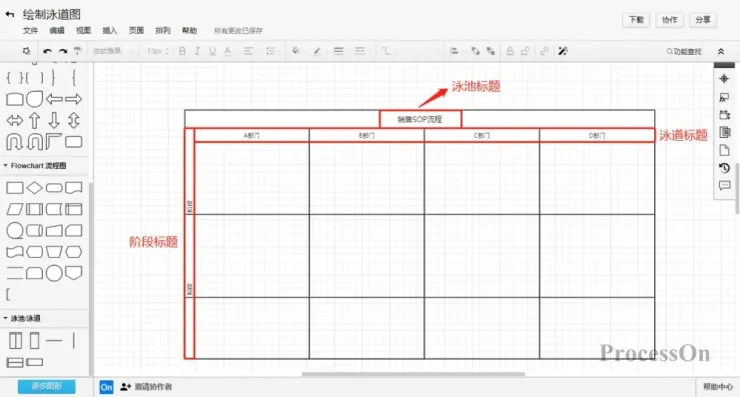The height and width of the screenshot is (397, 740).
Task: Select the horizontal swimlane pool shape
Action: pyautogui.click(x=15, y=363)
